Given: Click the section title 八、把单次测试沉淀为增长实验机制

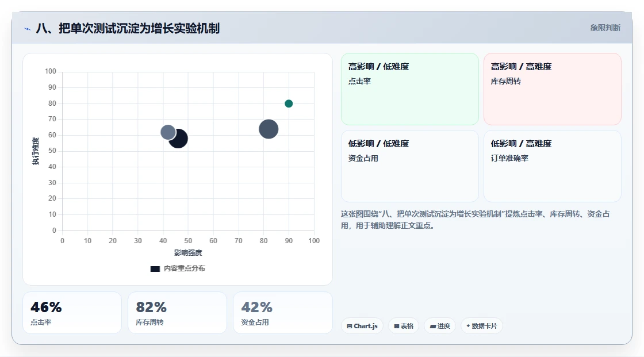Looking at the screenshot, I should (x=128, y=28).
